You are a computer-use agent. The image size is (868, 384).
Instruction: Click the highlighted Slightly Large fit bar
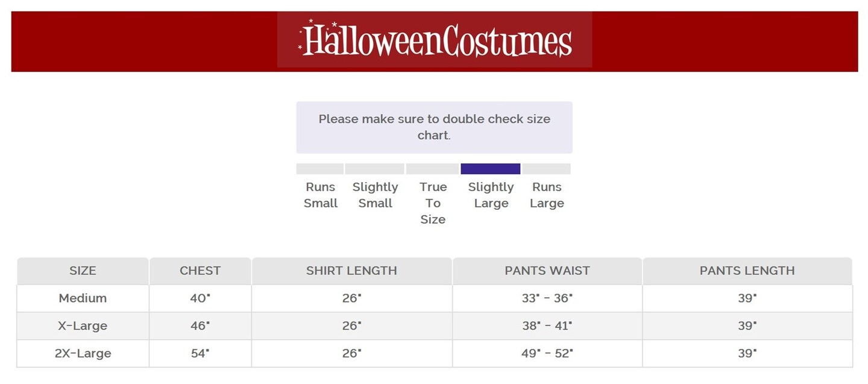tap(490, 169)
